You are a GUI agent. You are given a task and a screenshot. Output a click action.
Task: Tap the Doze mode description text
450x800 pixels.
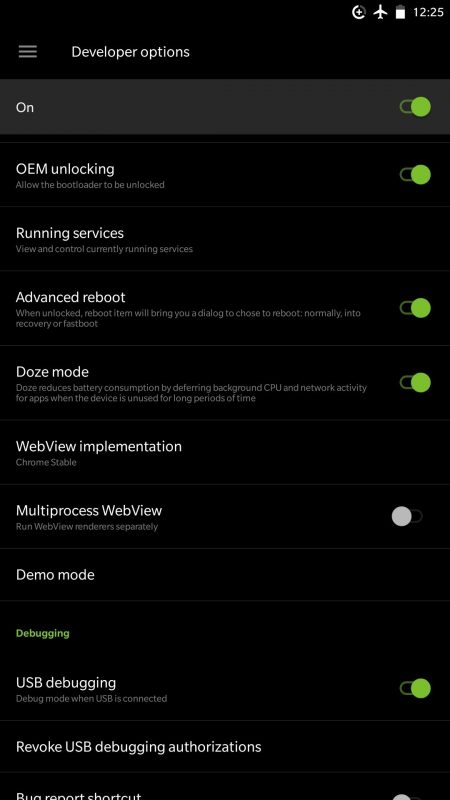[191, 393]
